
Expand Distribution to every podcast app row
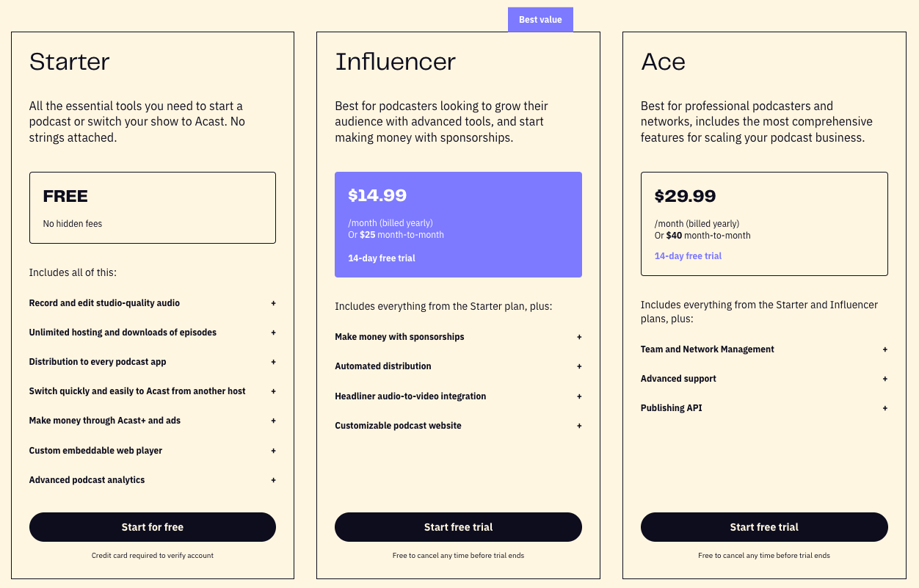coord(98,362)
